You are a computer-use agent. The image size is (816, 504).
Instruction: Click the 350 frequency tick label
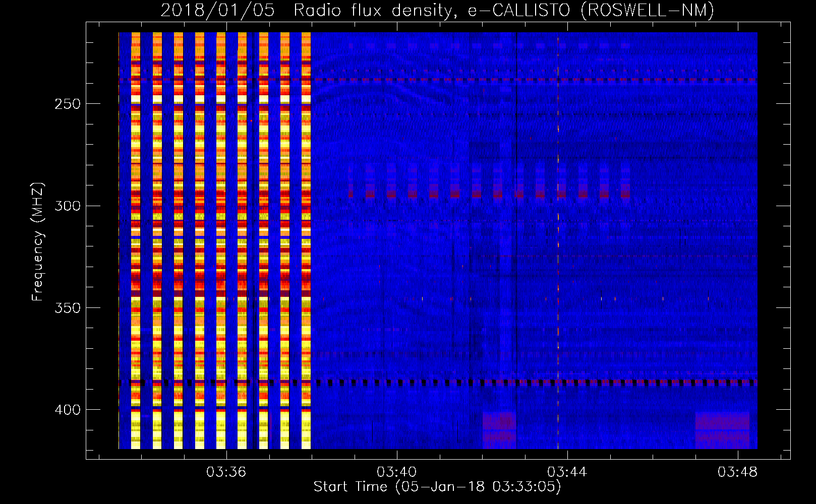pyautogui.click(x=68, y=308)
